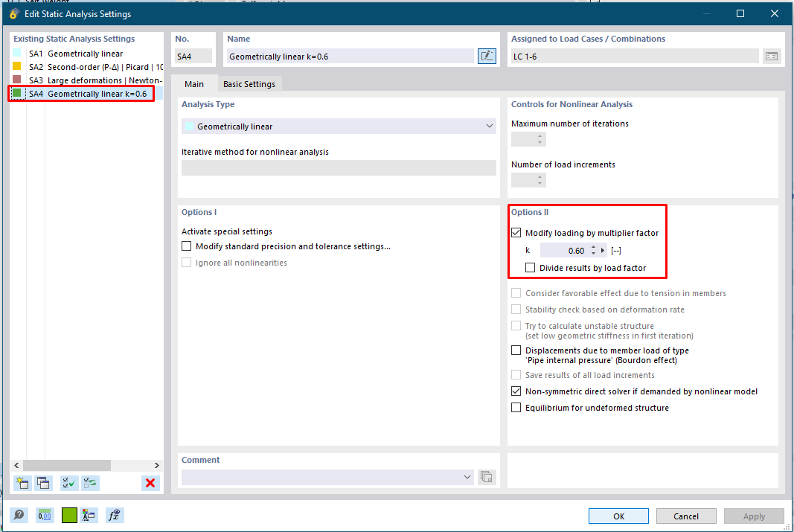Open the Comment dropdown
794x532 pixels.
(327, 477)
